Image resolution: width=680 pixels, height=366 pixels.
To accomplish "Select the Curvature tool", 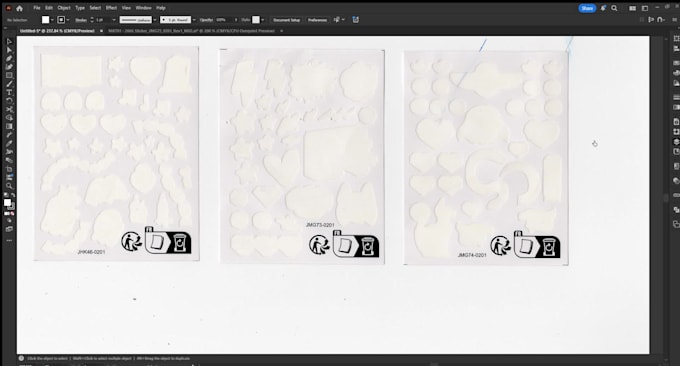I will [x=9, y=67].
